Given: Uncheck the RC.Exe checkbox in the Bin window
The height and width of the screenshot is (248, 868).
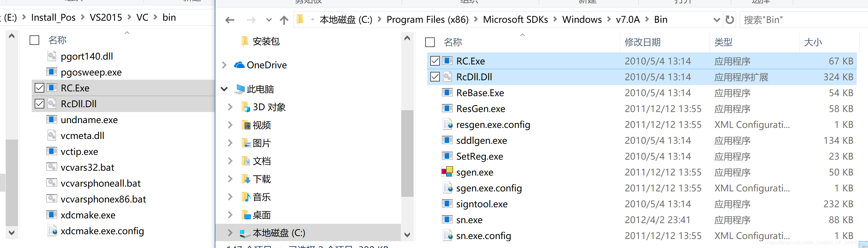Looking at the screenshot, I should (x=435, y=61).
